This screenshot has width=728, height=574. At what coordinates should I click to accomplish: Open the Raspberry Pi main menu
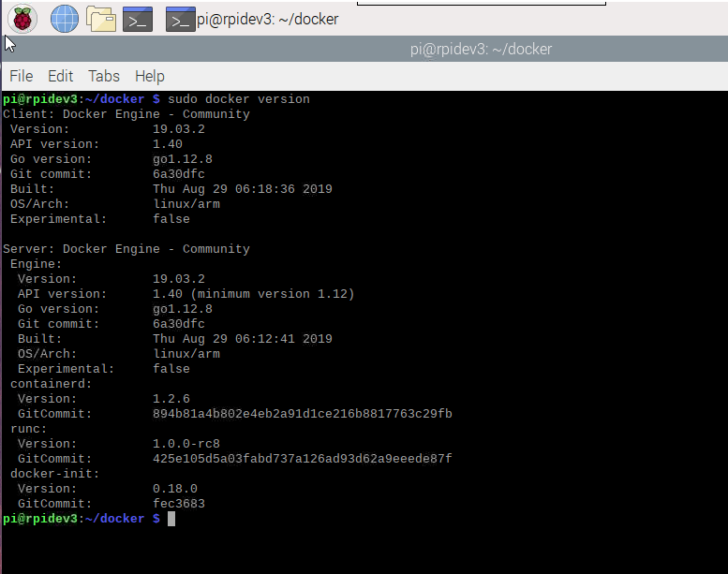click(22, 19)
